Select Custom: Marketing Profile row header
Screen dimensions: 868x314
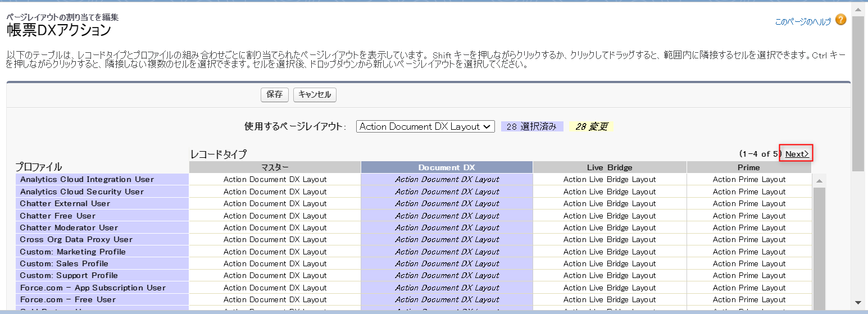73,252
